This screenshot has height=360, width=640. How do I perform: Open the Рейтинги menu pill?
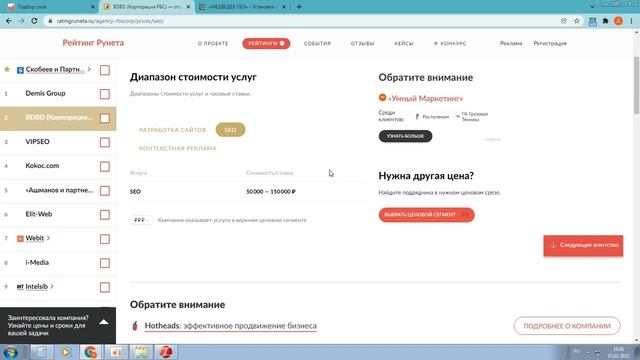(x=266, y=43)
